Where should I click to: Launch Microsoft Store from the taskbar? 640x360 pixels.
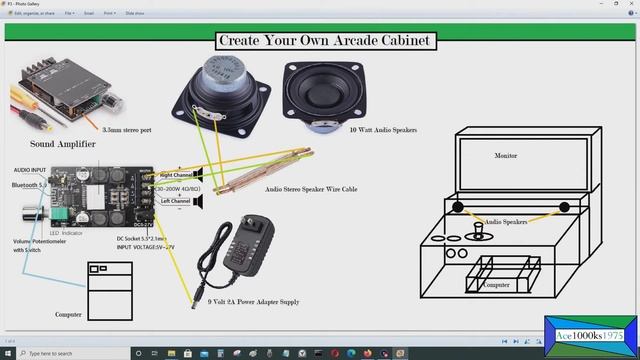tap(188, 353)
